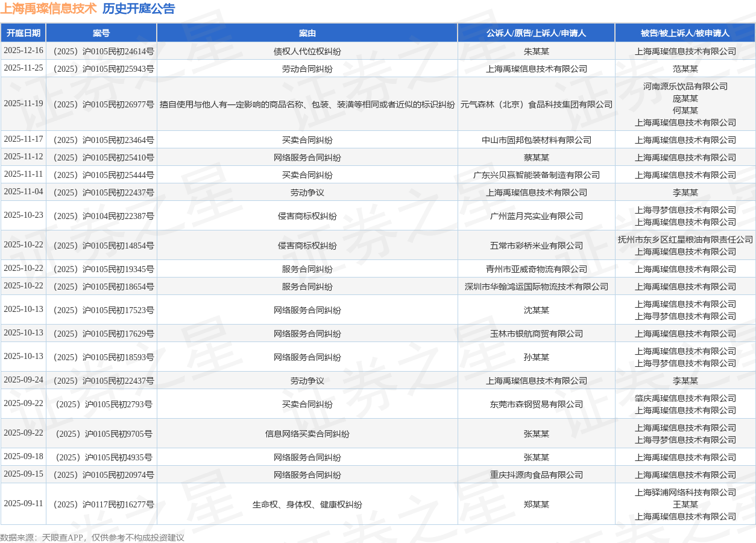
Task: Click plaintiff '蔡某某'
Action: 537,157
